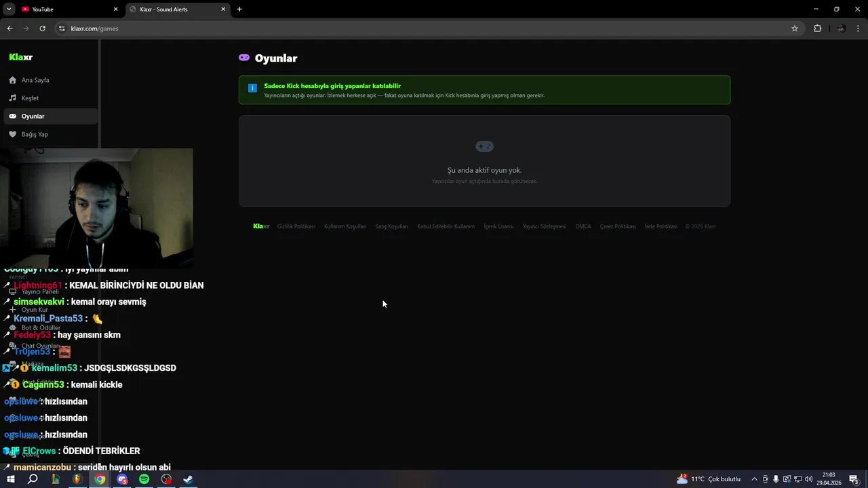Bookmark this page with the star icon

pos(795,28)
